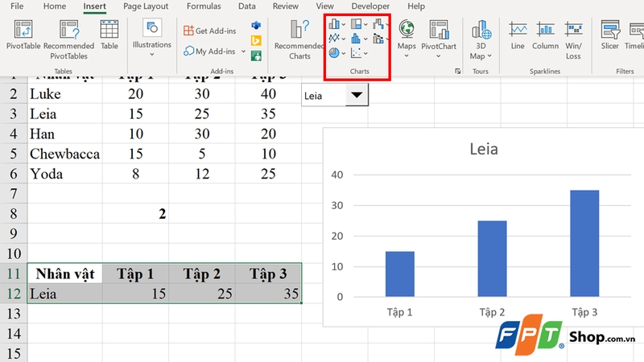Insert a Statistic (histogram) chart
The height and width of the screenshot is (362, 644).
[x=356, y=39]
